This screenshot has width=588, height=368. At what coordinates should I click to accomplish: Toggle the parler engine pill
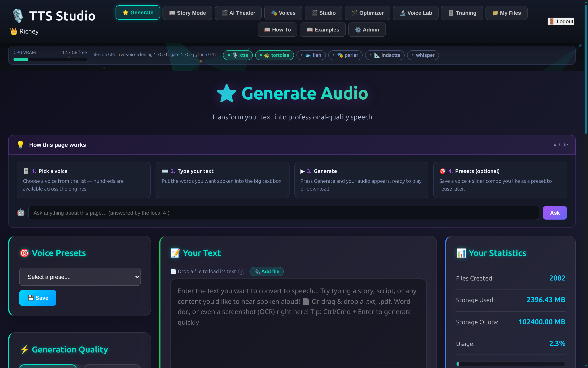click(x=345, y=55)
